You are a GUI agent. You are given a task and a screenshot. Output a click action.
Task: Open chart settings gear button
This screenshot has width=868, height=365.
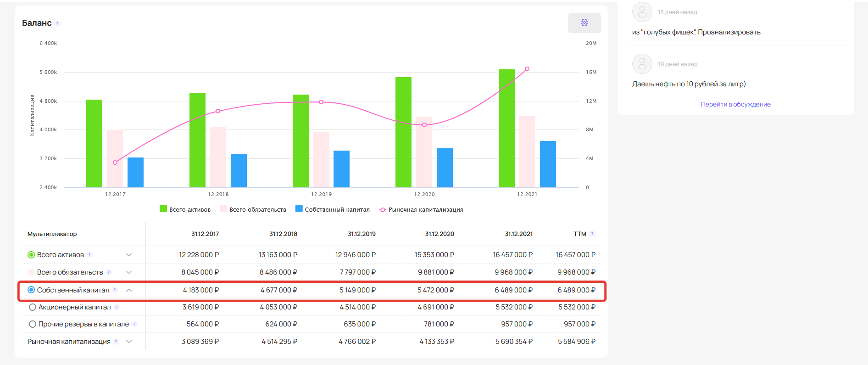pos(584,22)
